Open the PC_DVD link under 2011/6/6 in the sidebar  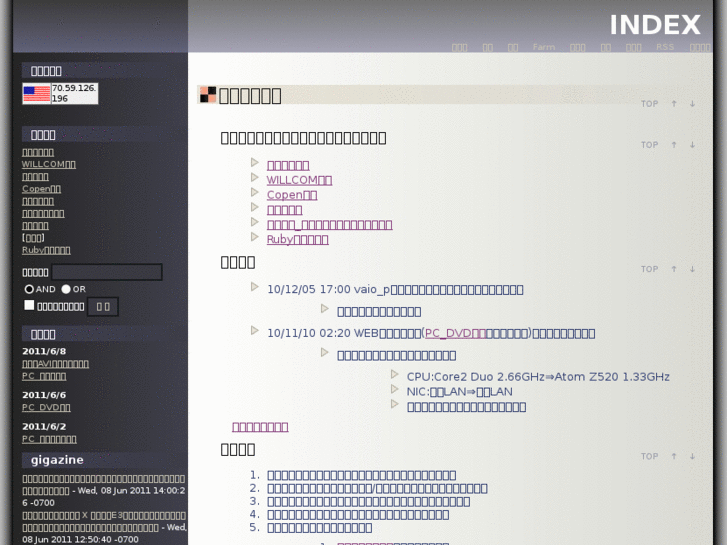click(x=46, y=407)
